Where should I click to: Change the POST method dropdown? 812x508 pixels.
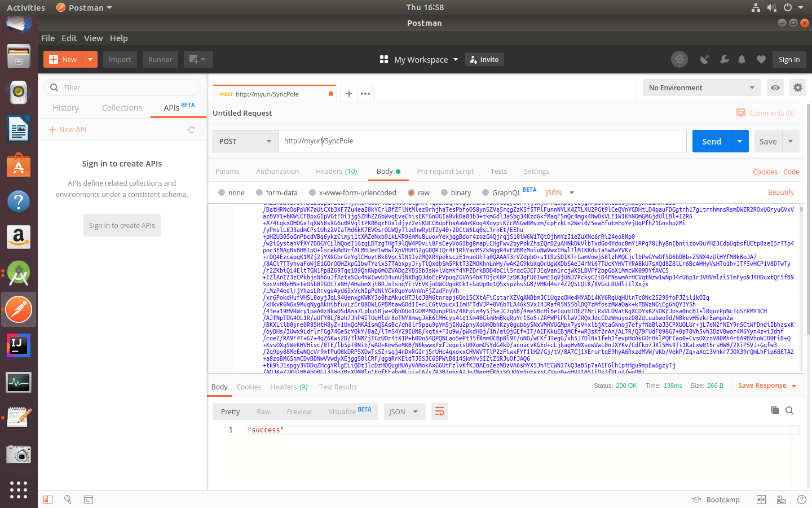245,141
